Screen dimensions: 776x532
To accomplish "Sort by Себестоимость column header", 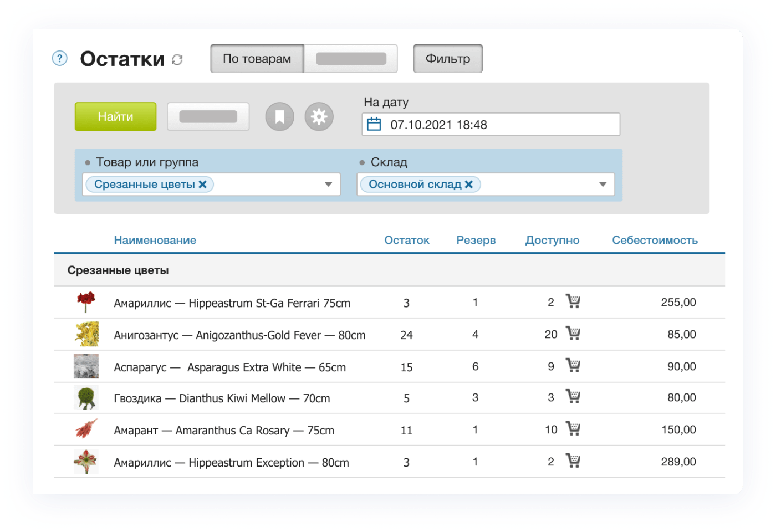I will [654, 240].
